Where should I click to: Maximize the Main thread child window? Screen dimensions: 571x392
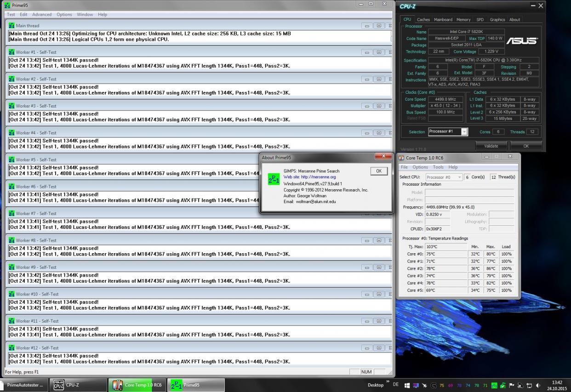click(x=378, y=26)
